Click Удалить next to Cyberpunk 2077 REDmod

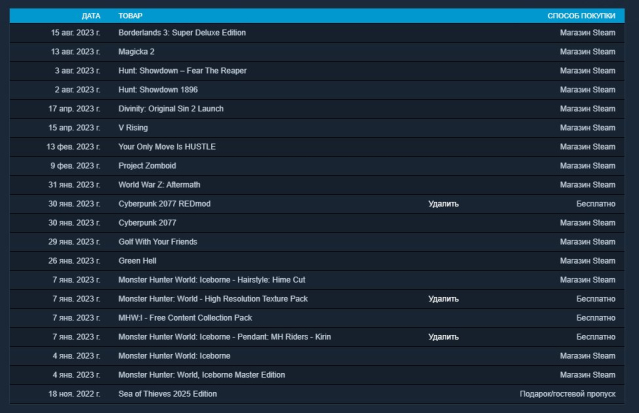click(x=443, y=204)
